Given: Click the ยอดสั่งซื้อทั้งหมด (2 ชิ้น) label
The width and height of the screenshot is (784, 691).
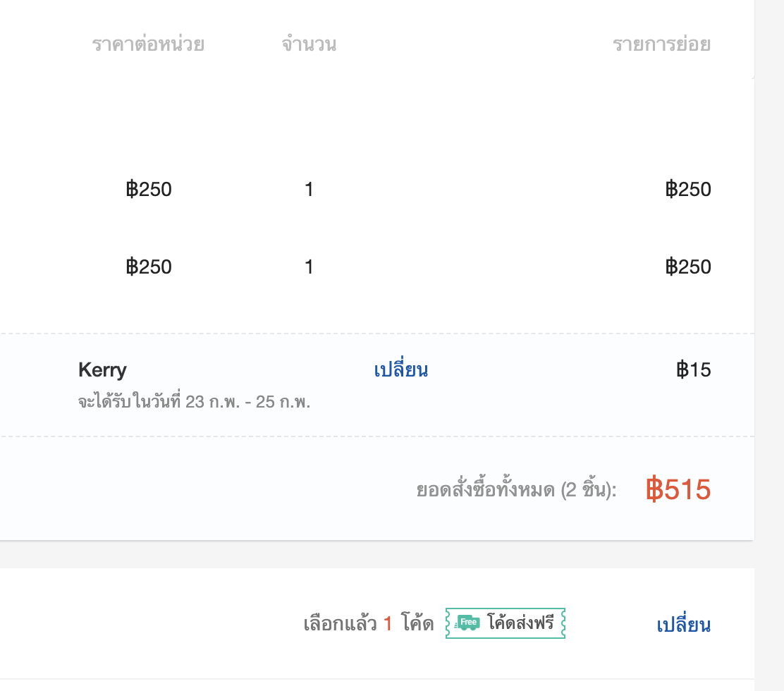Looking at the screenshot, I should coord(517,489).
